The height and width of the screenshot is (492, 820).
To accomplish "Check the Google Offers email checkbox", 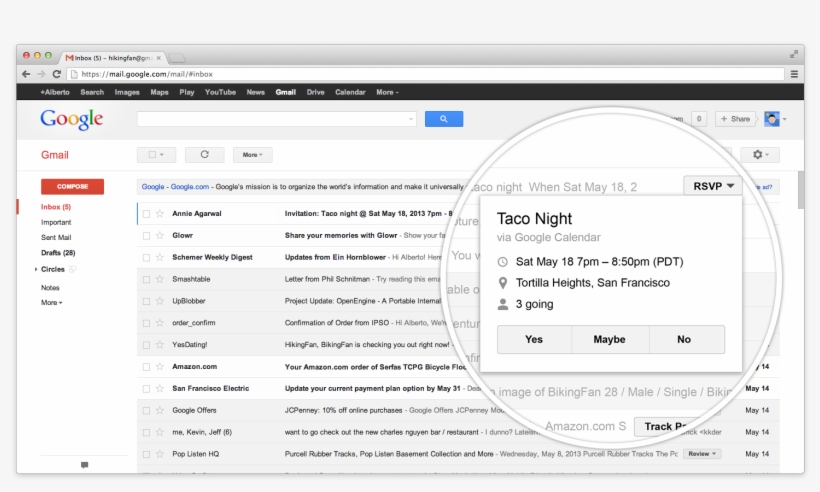I will (146, 410).
